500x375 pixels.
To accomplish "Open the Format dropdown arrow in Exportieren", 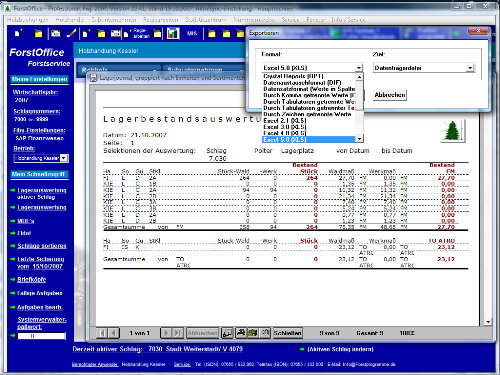I will click(x=358, y=68).
